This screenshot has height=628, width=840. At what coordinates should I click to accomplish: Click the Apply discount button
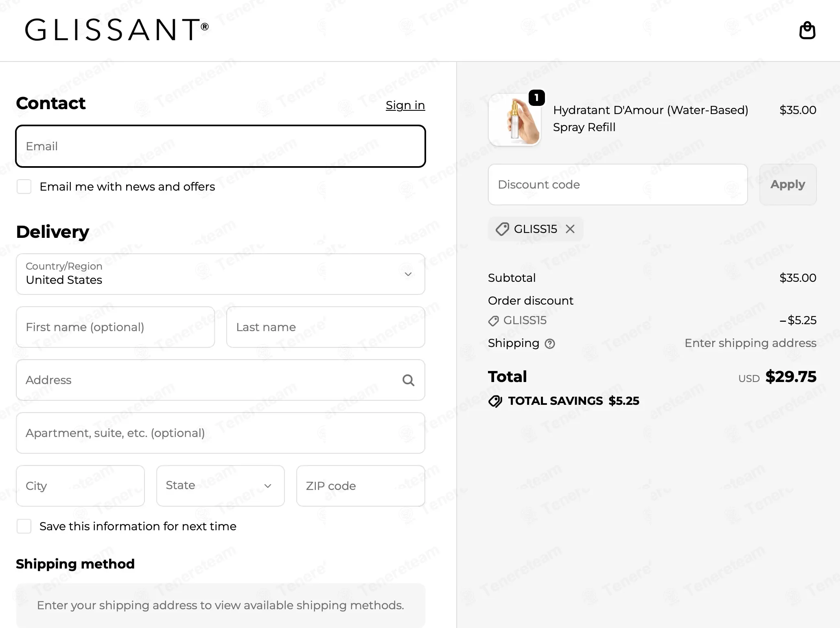tap(788, 184)
